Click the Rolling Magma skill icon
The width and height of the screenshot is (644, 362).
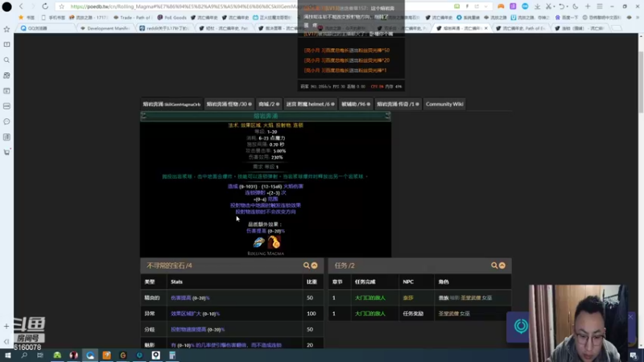click(x=274, y=243)
